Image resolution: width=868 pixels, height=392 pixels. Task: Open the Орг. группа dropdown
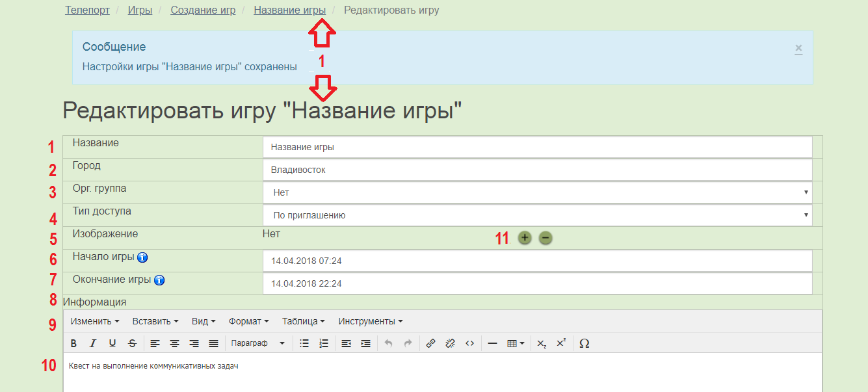[538, 192]
